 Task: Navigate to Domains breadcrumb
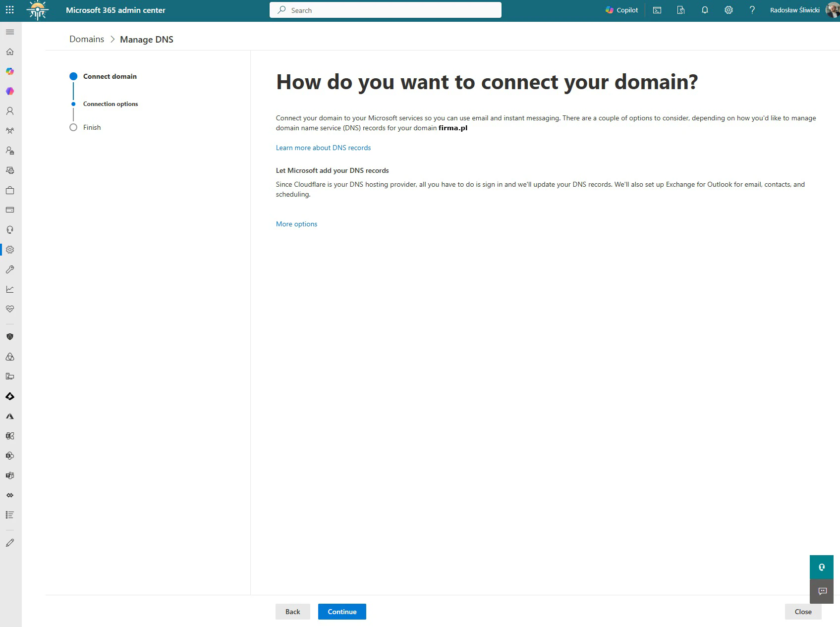[87, 39]
